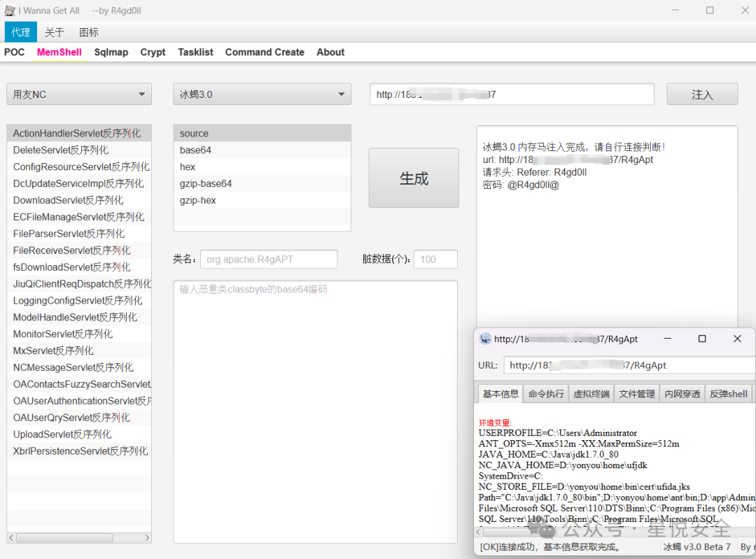Open the 关于 menu
This screenshot has width=756, height=559.
click(55, 32)
